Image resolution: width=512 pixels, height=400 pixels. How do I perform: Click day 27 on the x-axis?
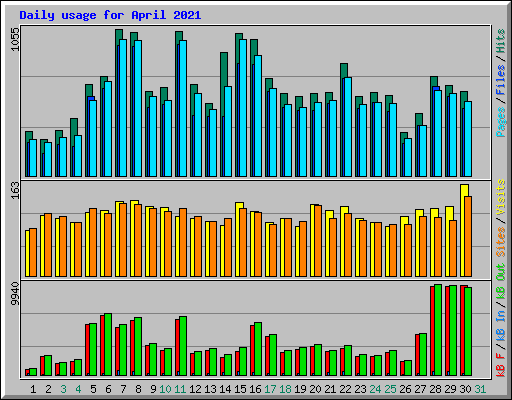tap(420, 389)
